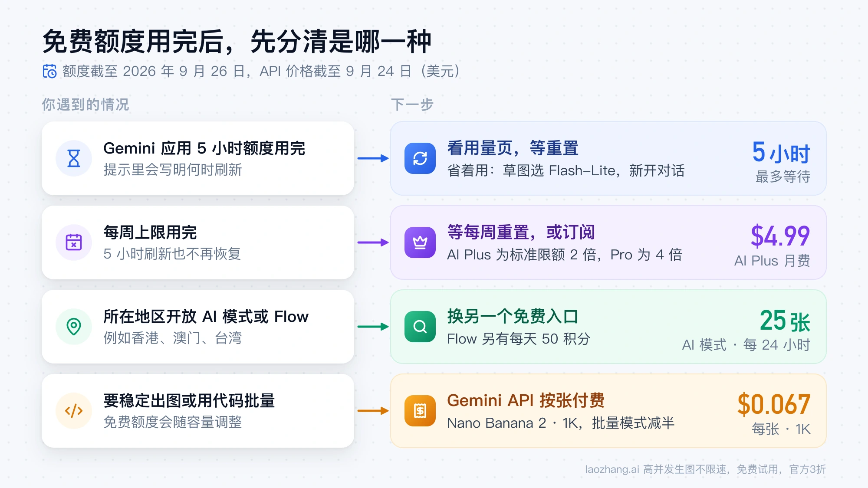Click the label AI Plus 月费
The width and height of the screenshot is (868, 488).
(x=772, y=261)
